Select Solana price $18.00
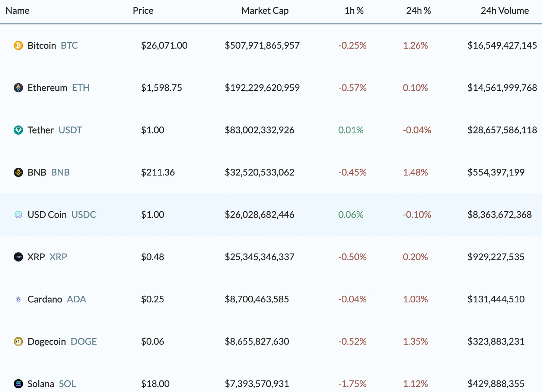The width and height of the screenshot is (542, 392). point(155,384)
